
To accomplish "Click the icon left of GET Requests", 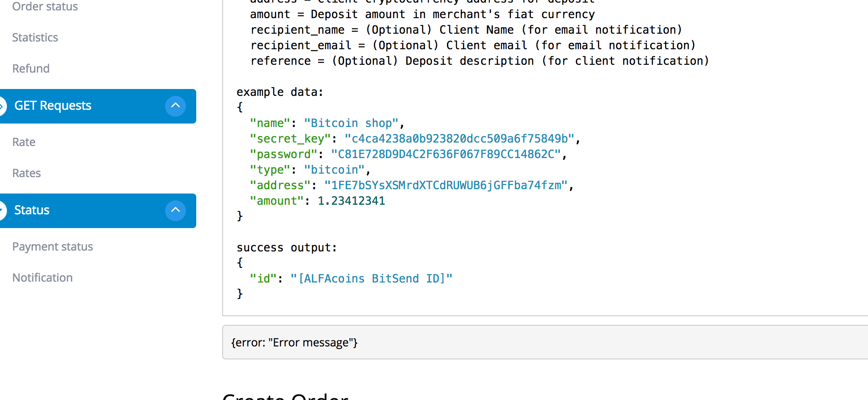I will click(x=2, y=106).
